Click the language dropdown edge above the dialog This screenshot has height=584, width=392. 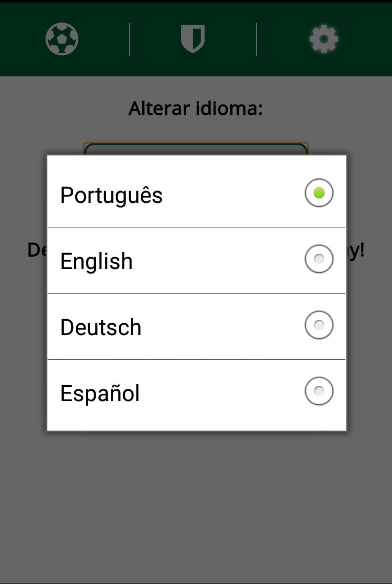(196, 148)
